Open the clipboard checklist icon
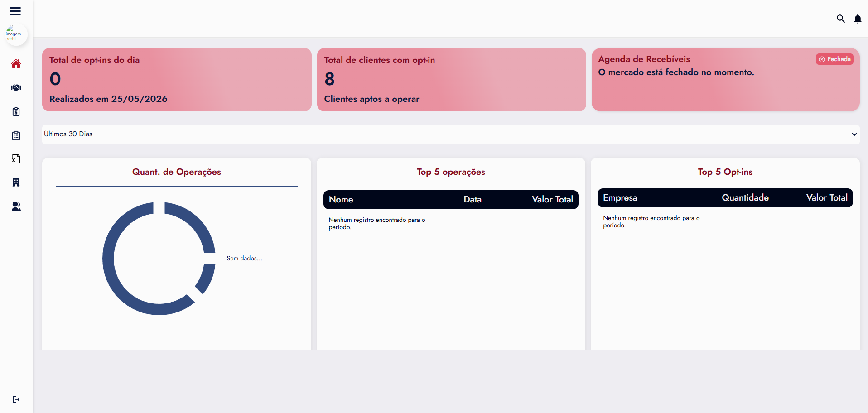This screenshot has height=413, width=868. 16,135
